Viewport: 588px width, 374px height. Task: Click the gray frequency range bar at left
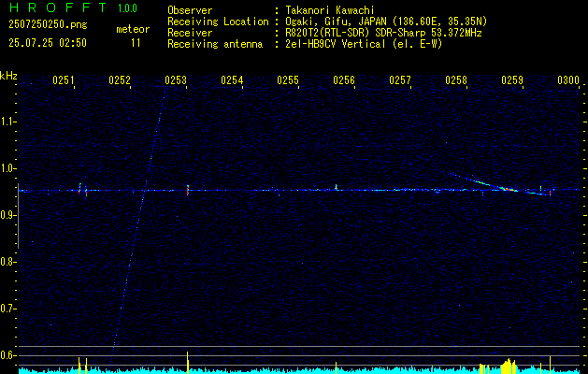(18, 216)
